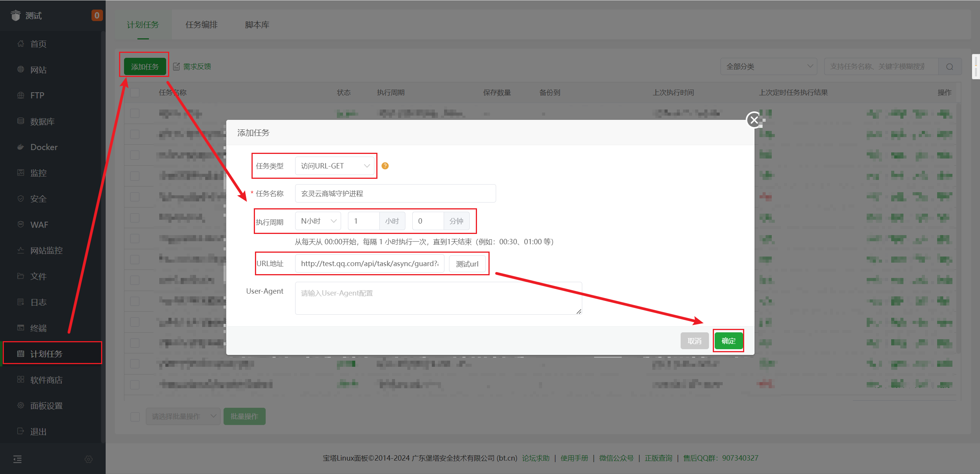Click the 需求反馈 edit icon
The image size is (980, 474).
[176, 67]
